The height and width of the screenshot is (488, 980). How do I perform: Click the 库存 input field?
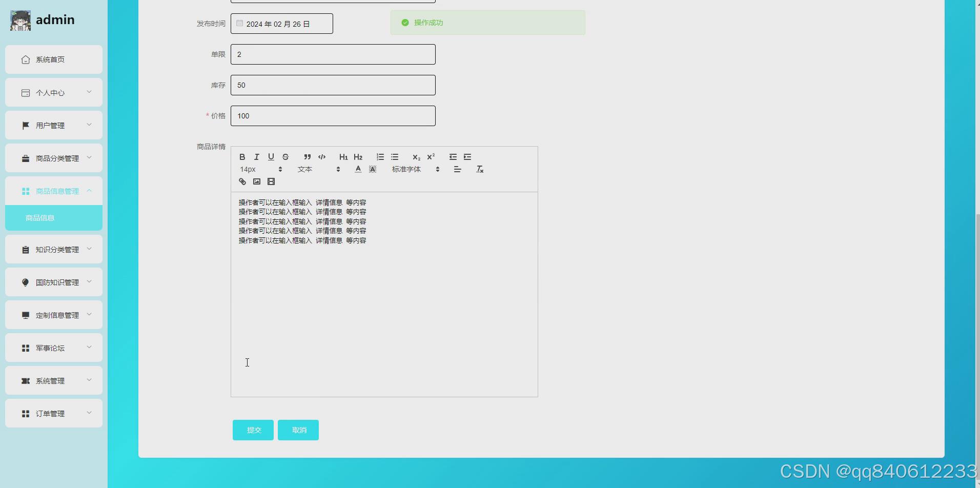333,85
